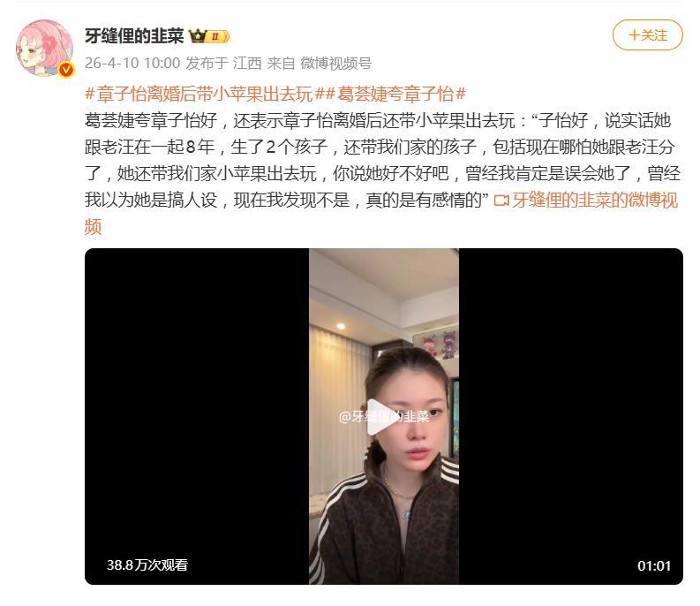The image size is (700, 606).
Task: Click the orange verified V badge
Action: 66,70
